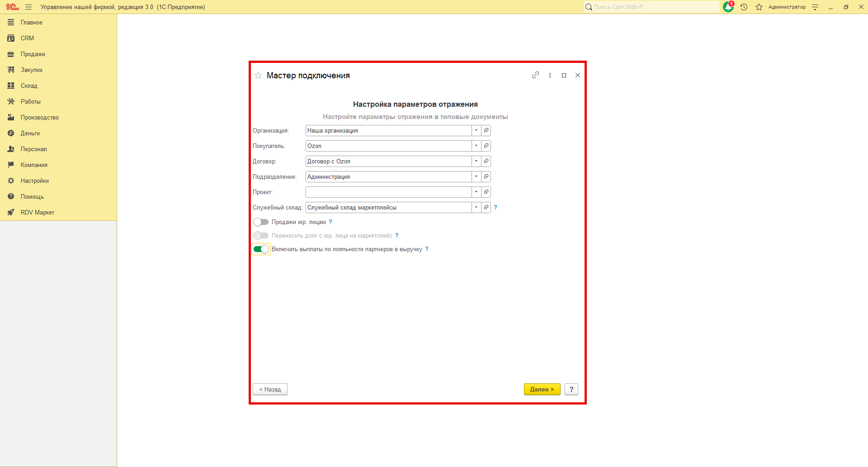Click help question mark beside Служебный склад
The height and width of the screenshot is (467, 868).
click(x=495, y=207)
